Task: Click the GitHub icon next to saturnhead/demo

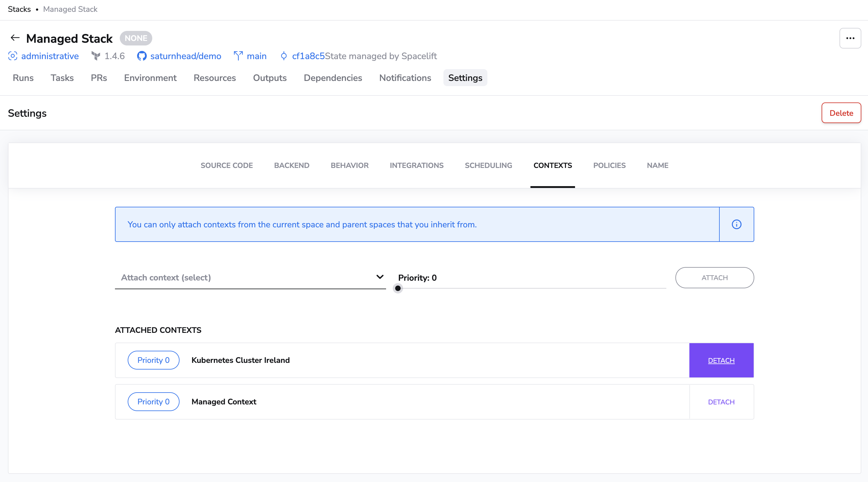Action: (142, 56)
